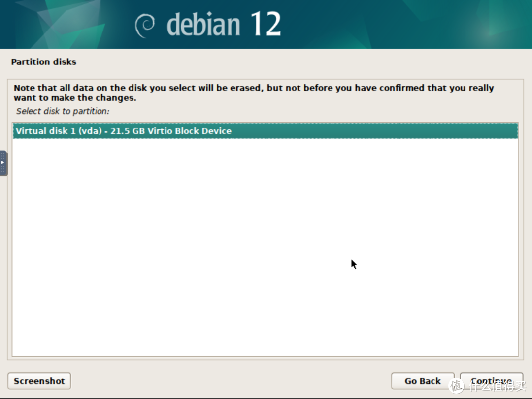The height and width of the screenshot is (399, 532).
Task: Click the data-erasure warning note text
Action: point(254,92)
